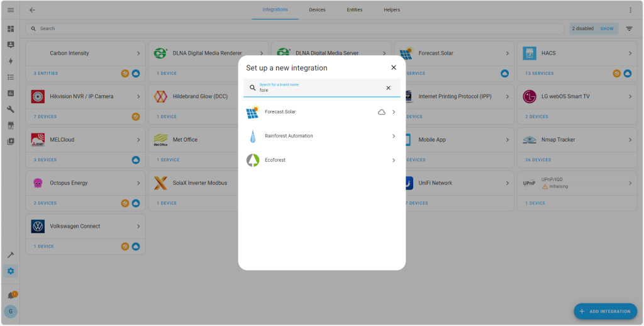Screen dimensions: 644x326
Task: Switch to the Helpers tab
Action: tap(392, 10)
